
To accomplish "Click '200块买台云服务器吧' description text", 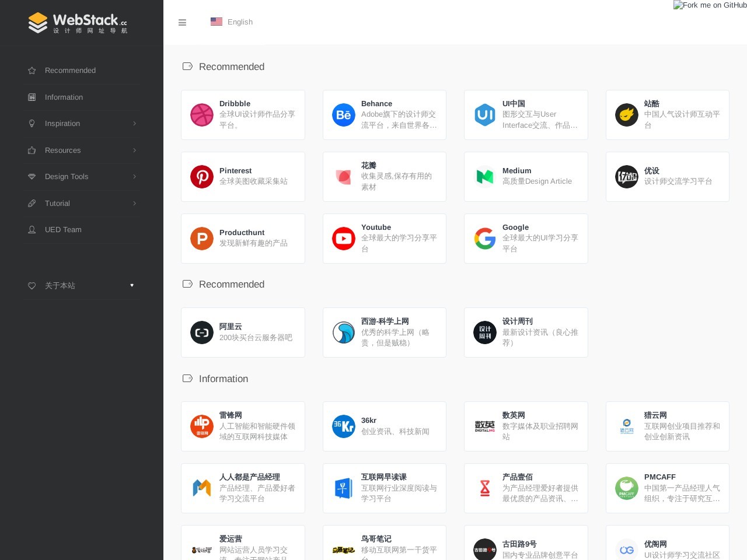I will coord(256,338).
